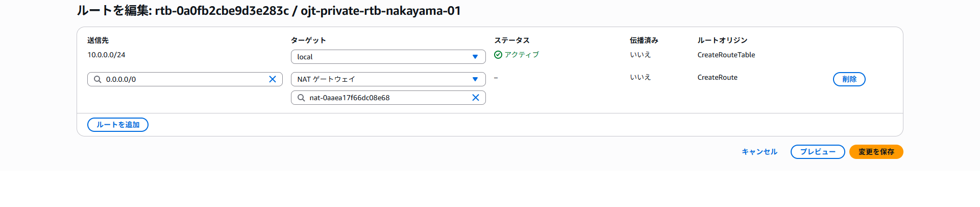Click the アクティブ status text

tap(522, 55)
